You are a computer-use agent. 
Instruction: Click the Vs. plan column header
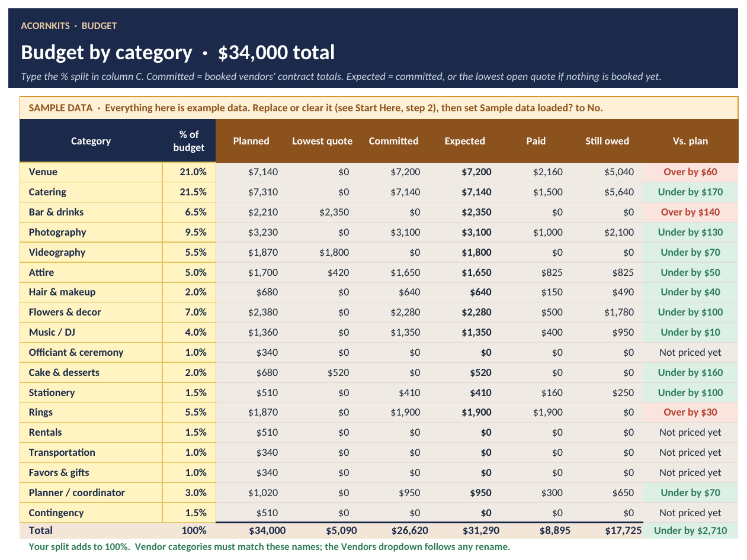click(691, 141)
